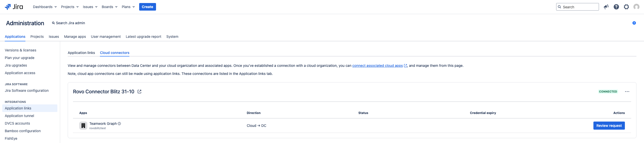Open Jira upgrades in sidebar
The image size is (644, 143).
[16, 65]
